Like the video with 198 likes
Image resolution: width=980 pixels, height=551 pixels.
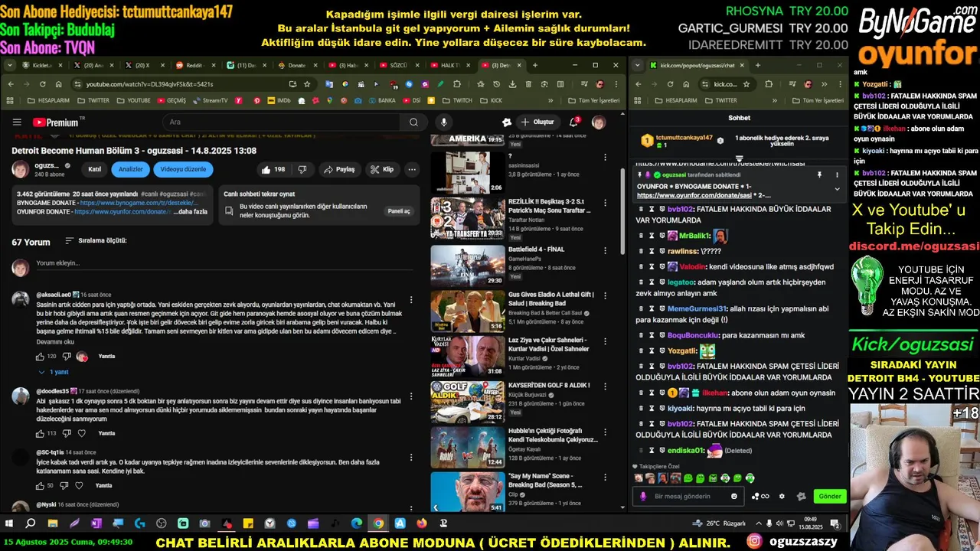[273, 169]
